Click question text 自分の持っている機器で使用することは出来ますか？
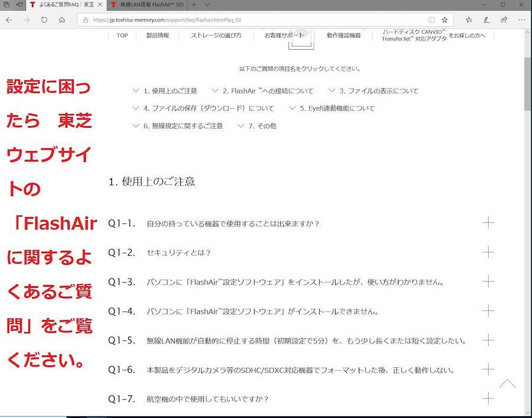Image resolution: width=532 pixels, height=418 pixels. click(x=233, y=224)
